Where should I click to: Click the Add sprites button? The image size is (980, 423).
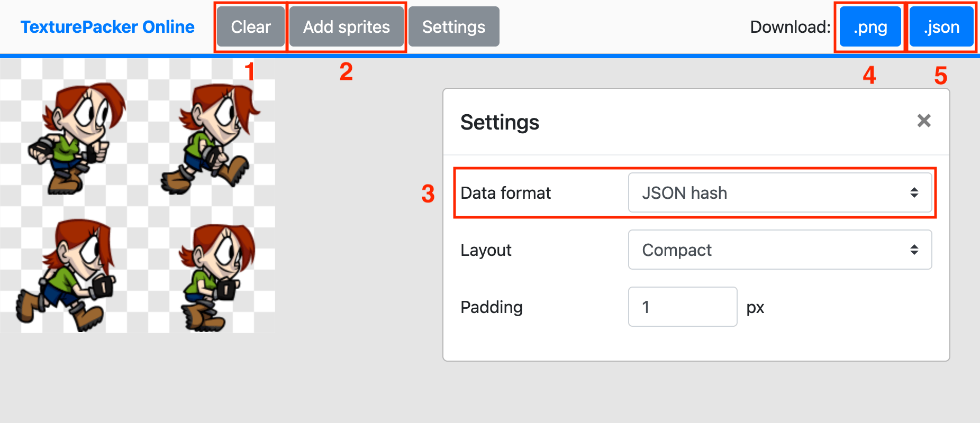pos(347,27)
